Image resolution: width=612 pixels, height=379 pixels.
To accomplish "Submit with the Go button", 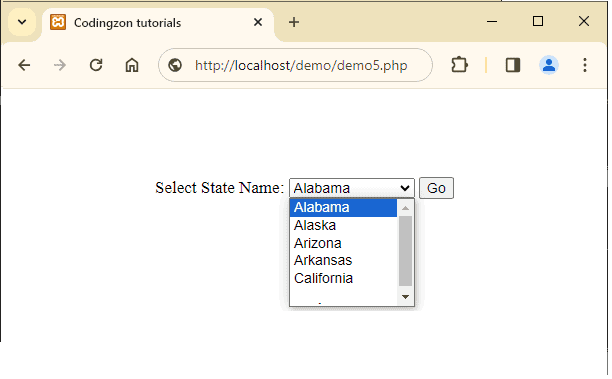I will tap(436, 188).
